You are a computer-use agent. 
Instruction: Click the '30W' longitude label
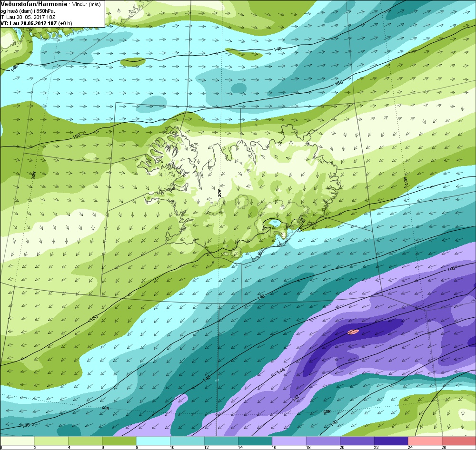tap(34, 176)
